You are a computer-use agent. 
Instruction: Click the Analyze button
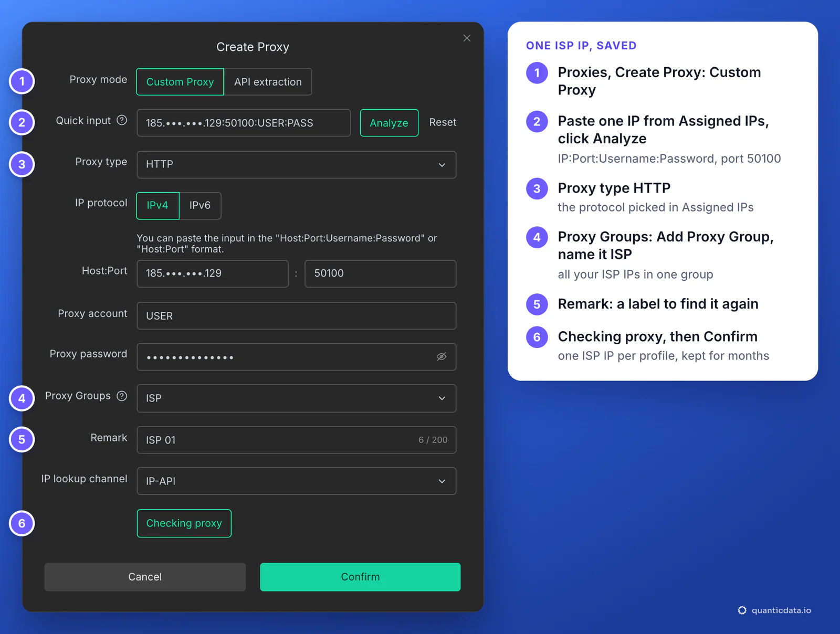point(389,123)
